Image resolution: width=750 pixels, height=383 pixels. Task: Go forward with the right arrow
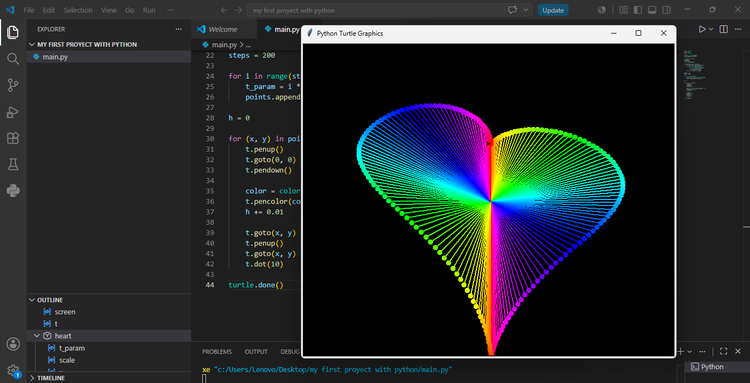click(239, 10)
